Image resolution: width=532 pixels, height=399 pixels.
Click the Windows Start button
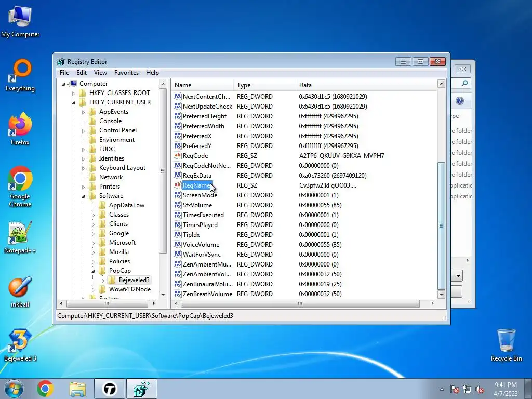pos(14,389)
